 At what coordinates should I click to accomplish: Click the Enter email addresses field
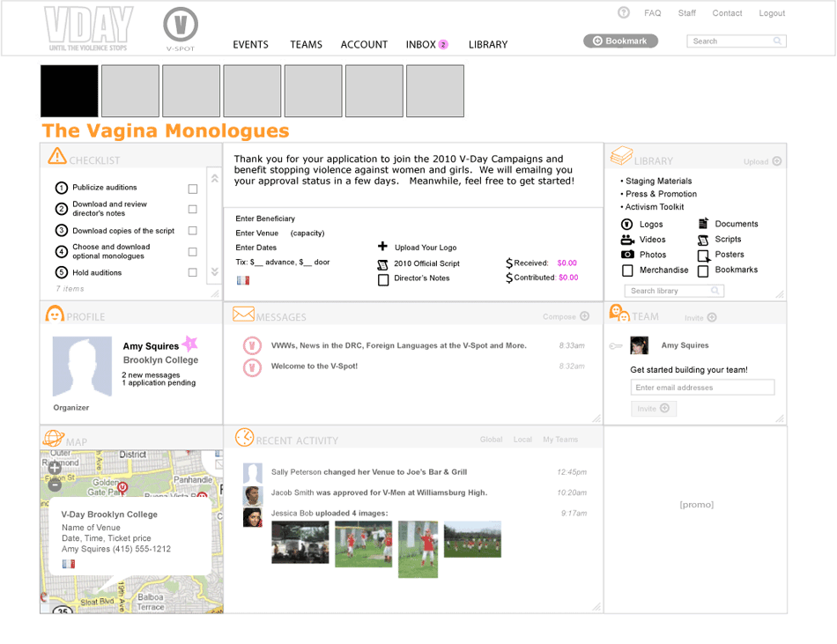coord(702,388)
